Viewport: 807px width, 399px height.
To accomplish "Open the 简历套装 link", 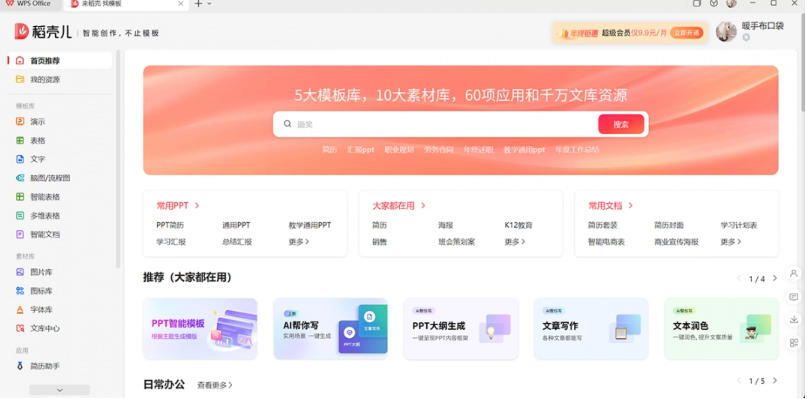I will click(x=603, y=225).
